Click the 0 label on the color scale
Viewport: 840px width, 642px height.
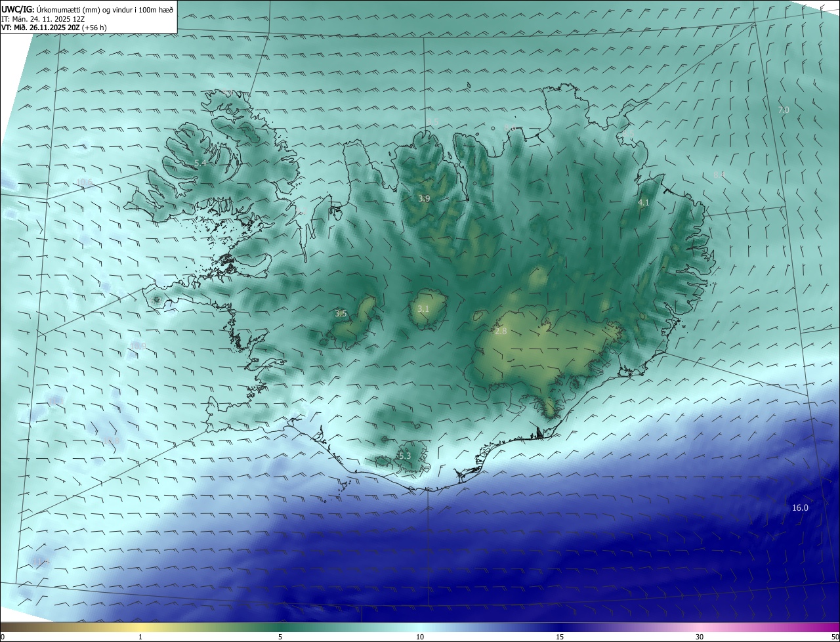click(x=3, y=637)
